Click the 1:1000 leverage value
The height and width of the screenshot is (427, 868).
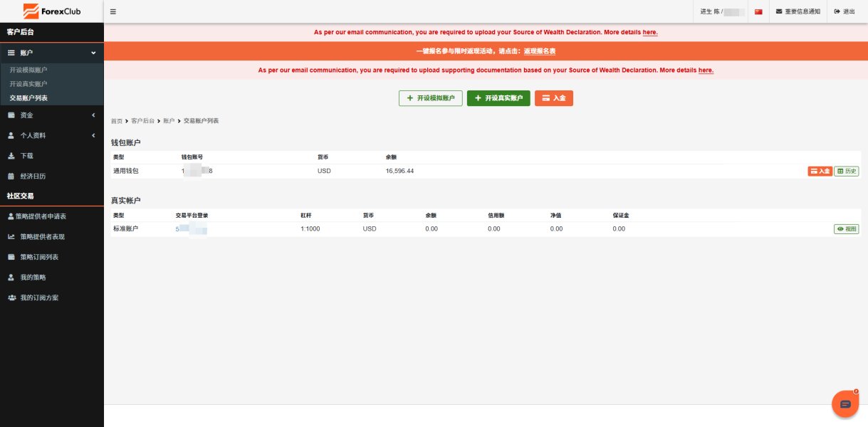point(312,229)
